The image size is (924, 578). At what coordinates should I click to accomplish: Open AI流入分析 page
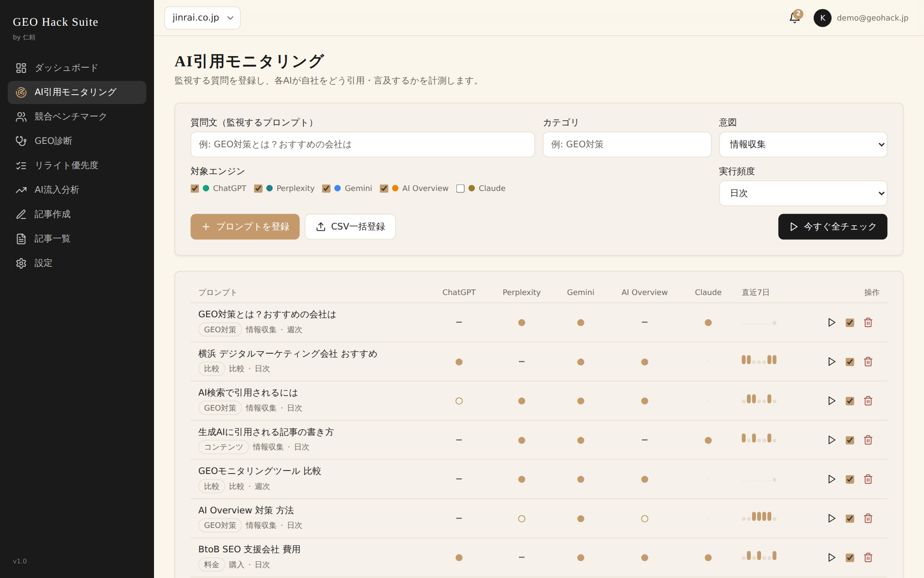coord(77,190)
